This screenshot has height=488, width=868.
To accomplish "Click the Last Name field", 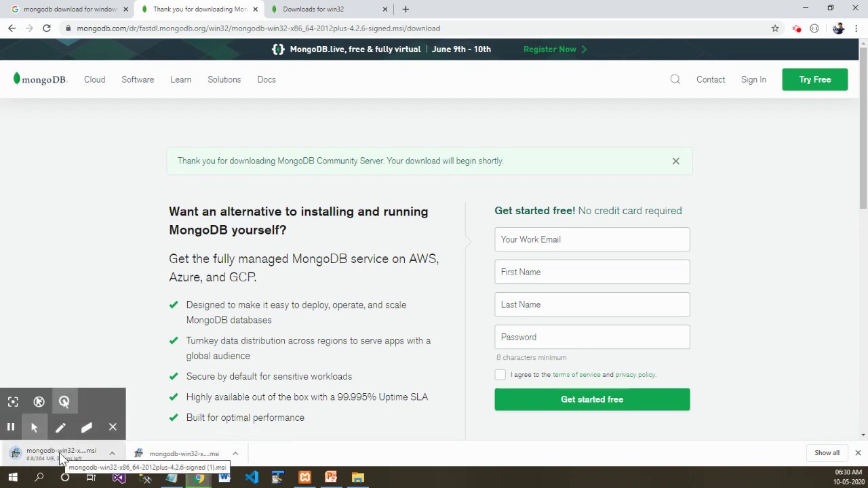I will coord(592,304).
